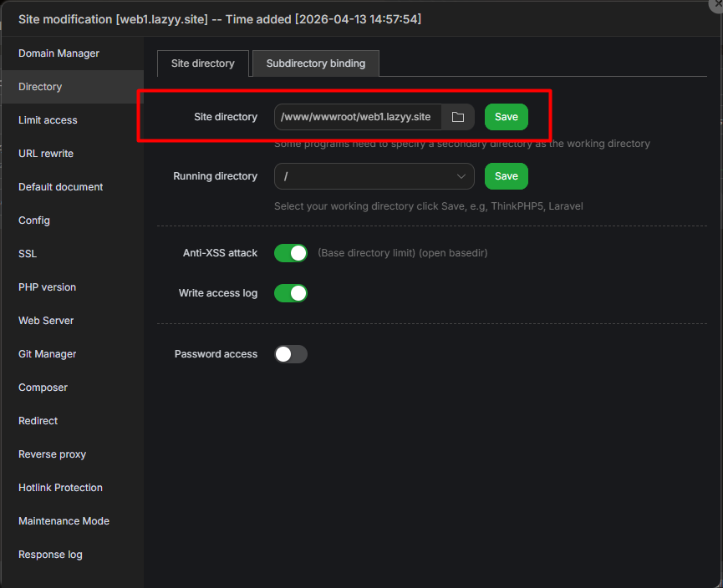Open the Git Manager section
Screen dimensions: 723x588
[47, 354]
